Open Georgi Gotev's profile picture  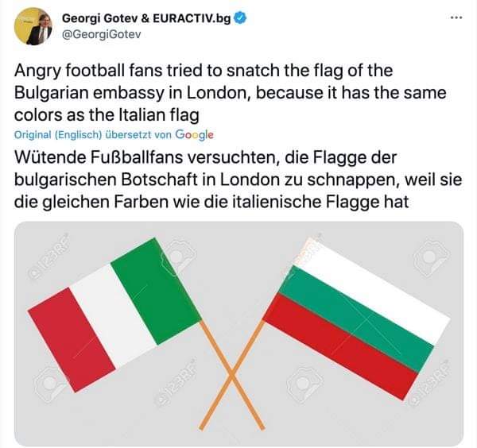click(x=33, y=26)
